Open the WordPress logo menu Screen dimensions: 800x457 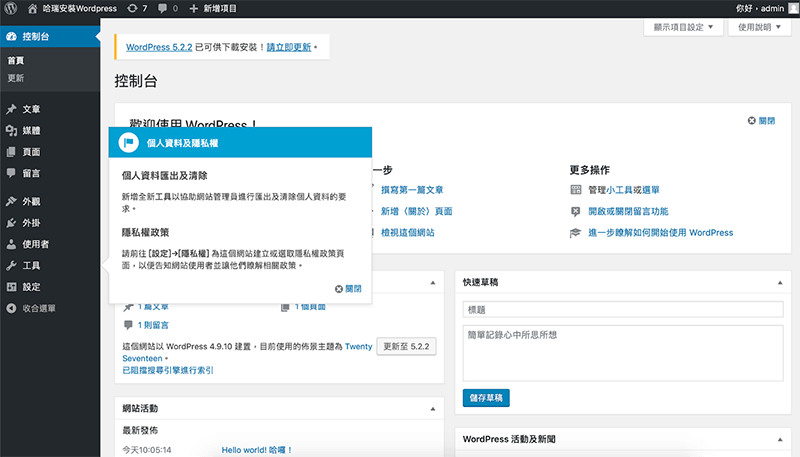click(11, 8)
